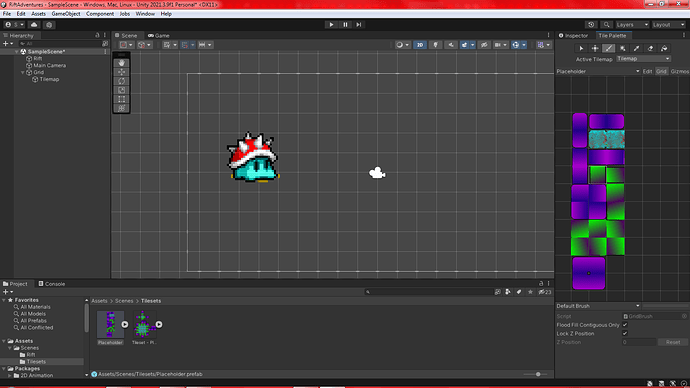Open settings gear next to cloud icon
The width and height of the screenshot is (690, 388).
49,25
